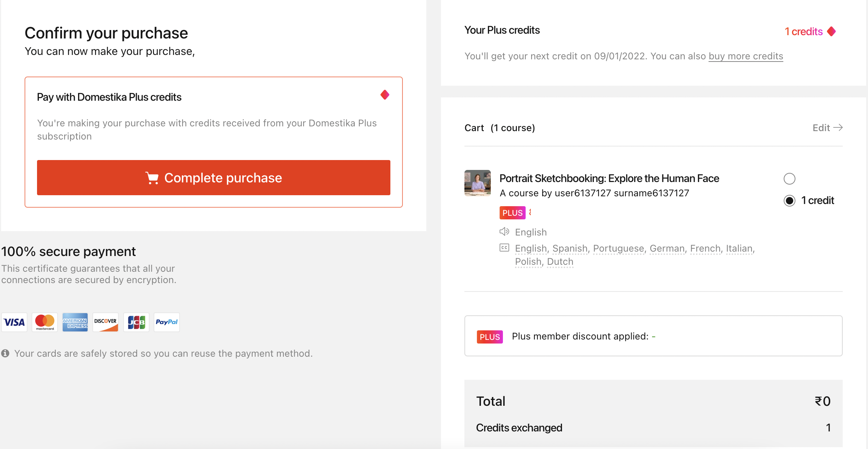
Task: Click the Discover card logo
Action: pos(106,322)
